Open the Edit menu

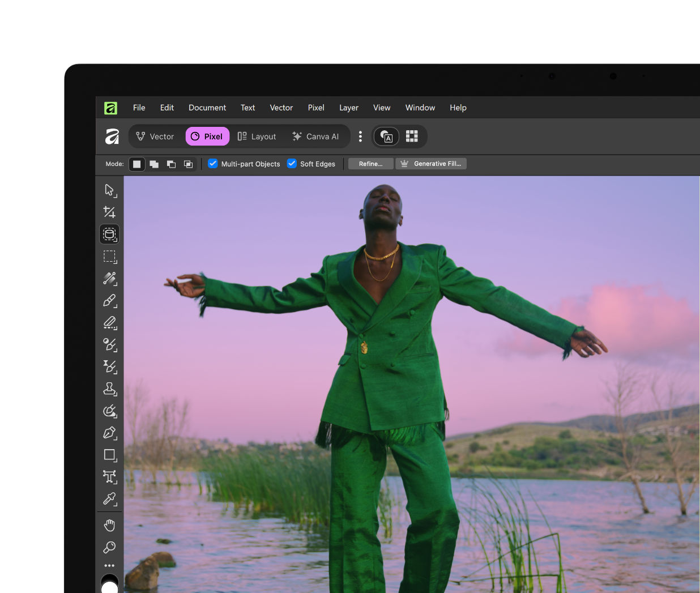point(167,108)
